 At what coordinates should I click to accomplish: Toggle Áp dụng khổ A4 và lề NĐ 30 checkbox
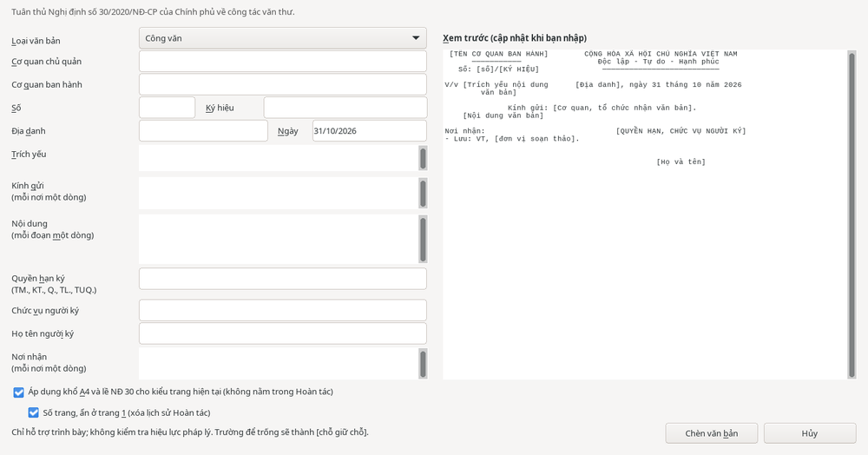pos(18,392)
